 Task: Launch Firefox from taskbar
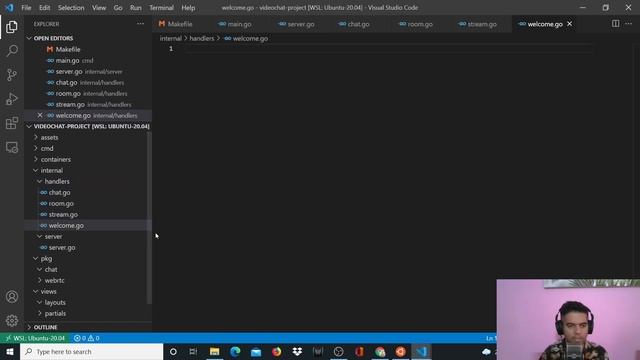[x=276, y=351]
